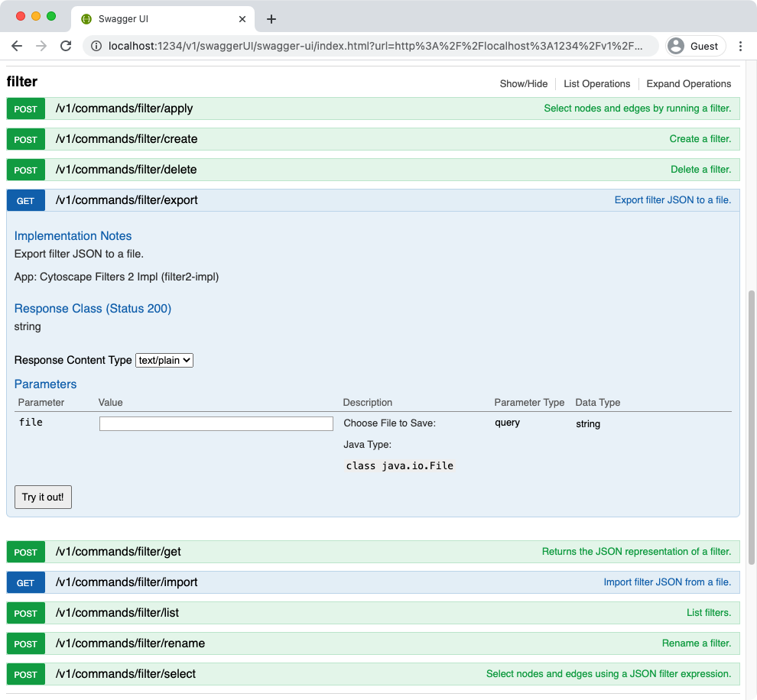Open the new tab plus button
The width and height of the screenshot is (757, 700).
271,19
